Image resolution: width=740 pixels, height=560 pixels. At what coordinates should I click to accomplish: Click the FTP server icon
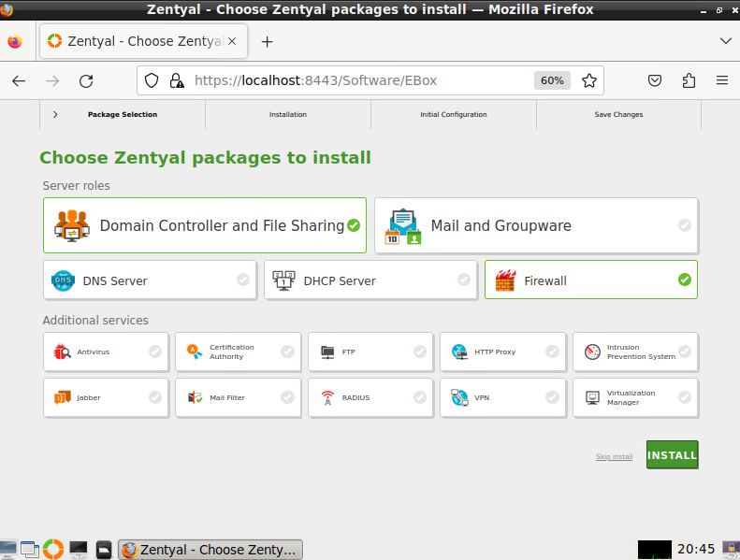coord(327,352)
